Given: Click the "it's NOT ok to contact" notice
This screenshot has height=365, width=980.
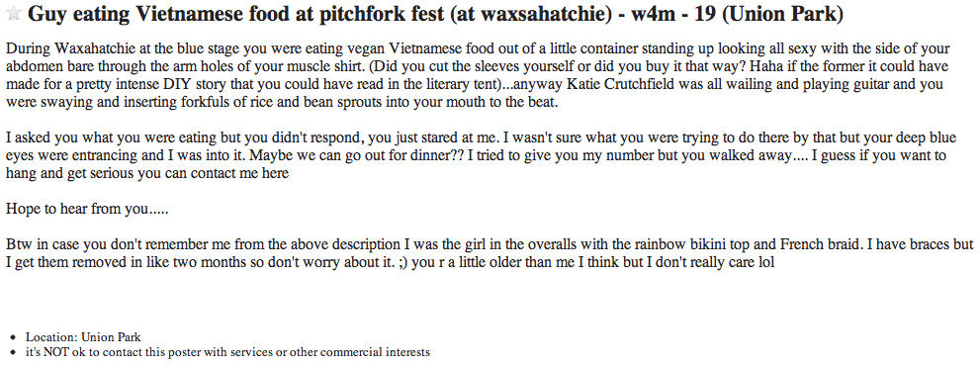Looking at the screenshot, I should point(227,352).
